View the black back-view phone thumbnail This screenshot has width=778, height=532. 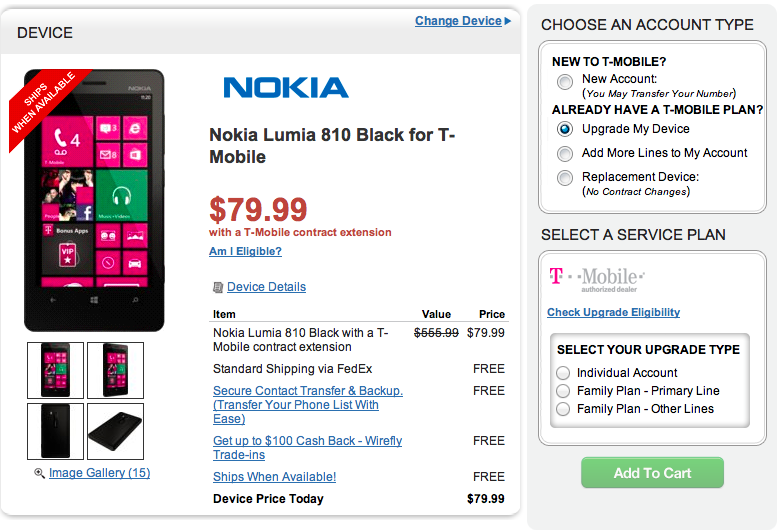click(56, 431)
